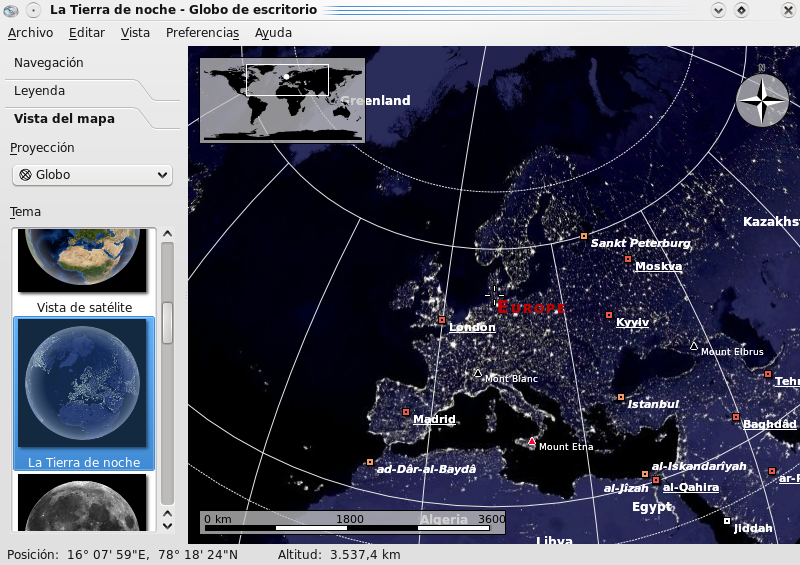Click the Marble application icon in title bar

tap(11, 10)
